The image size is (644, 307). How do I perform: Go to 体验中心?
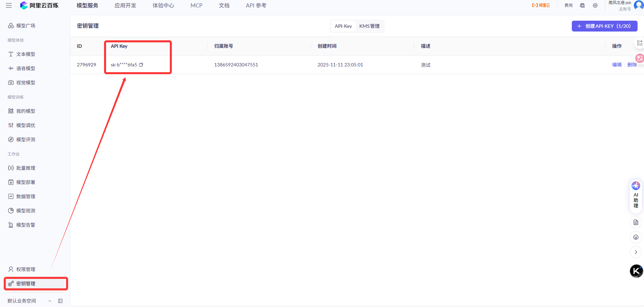coord(163,5)
